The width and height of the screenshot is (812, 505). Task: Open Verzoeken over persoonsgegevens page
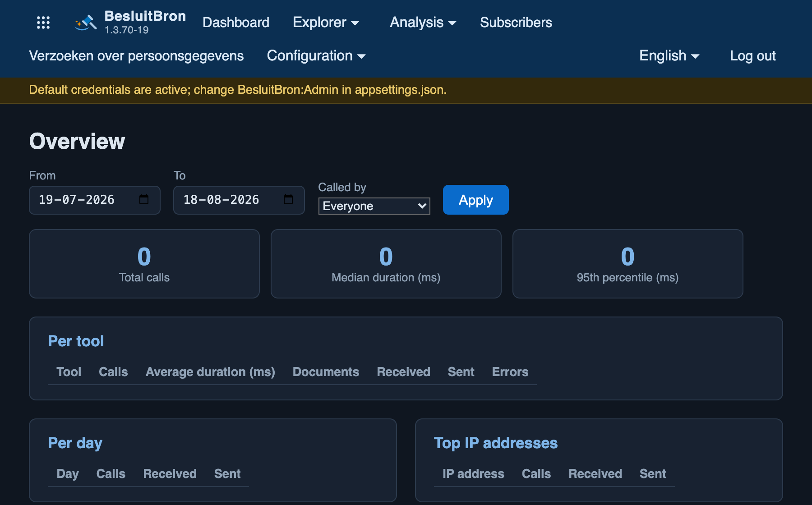click(x=136, y=56)
